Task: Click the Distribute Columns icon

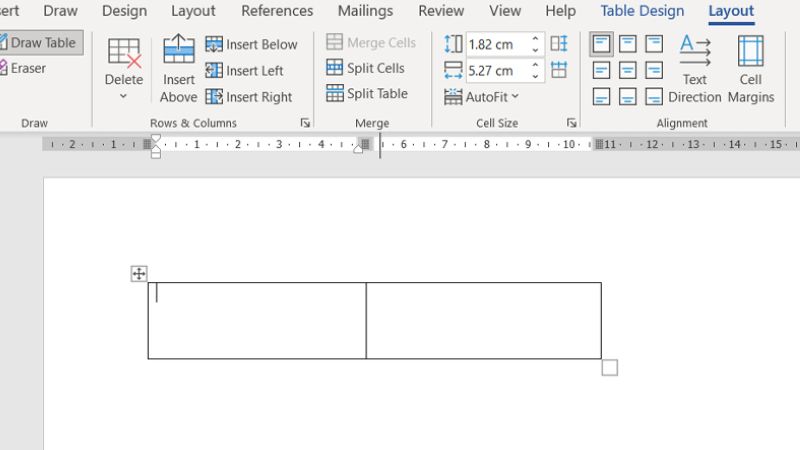Action: (559, 70)
